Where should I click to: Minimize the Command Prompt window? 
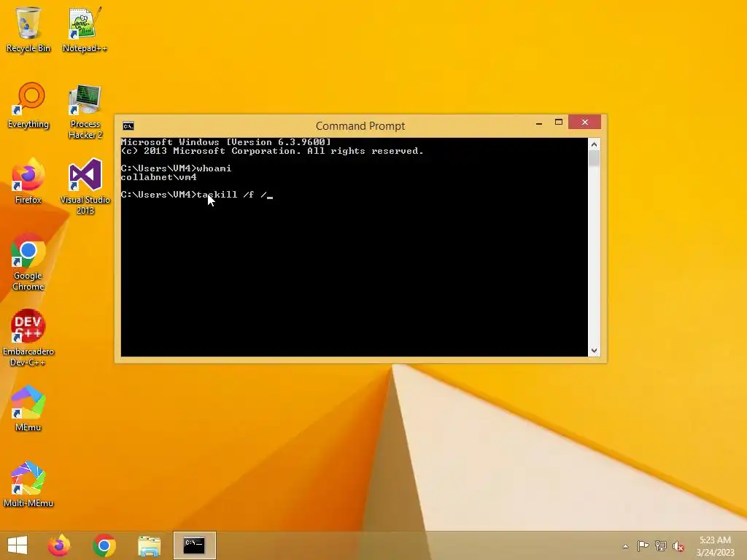tap(539, 122)
